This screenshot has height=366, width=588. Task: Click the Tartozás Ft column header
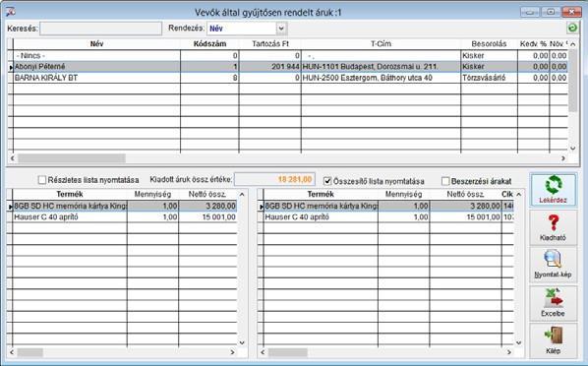(x=270, y=44)
